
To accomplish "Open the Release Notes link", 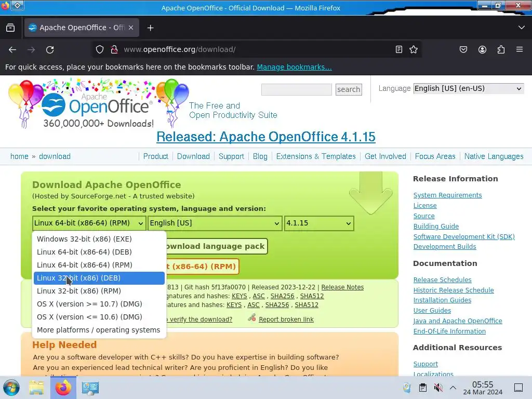I will pyautogui.click(x=342, y=287).
